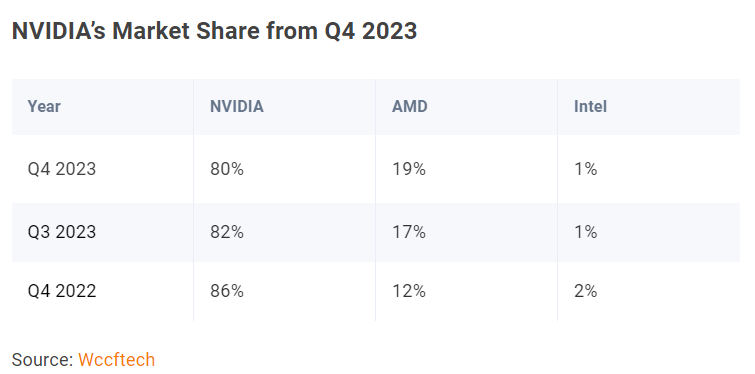Open the Wccftech source link
This screenshot has height=374, width=755.
[117, 360]
